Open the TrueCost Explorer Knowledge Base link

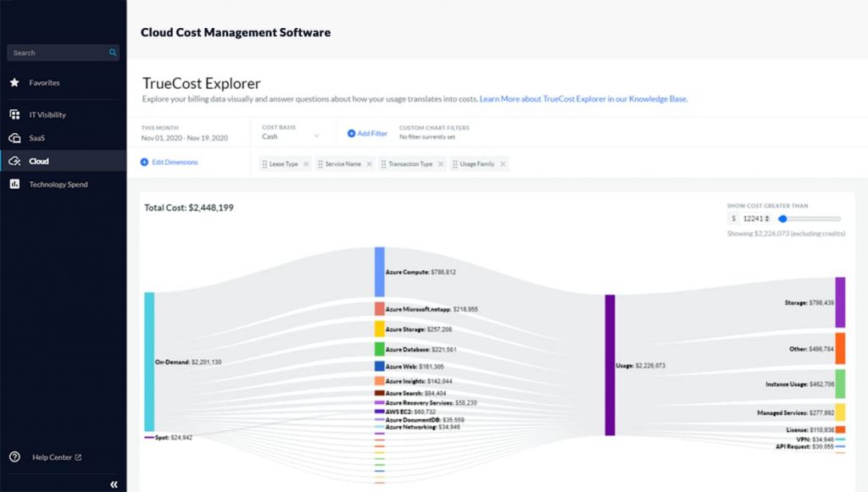click(582, 98)
